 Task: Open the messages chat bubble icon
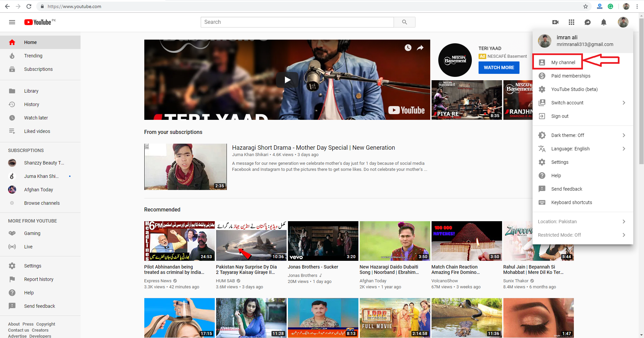pyautogui.click(x=588, y=22)
